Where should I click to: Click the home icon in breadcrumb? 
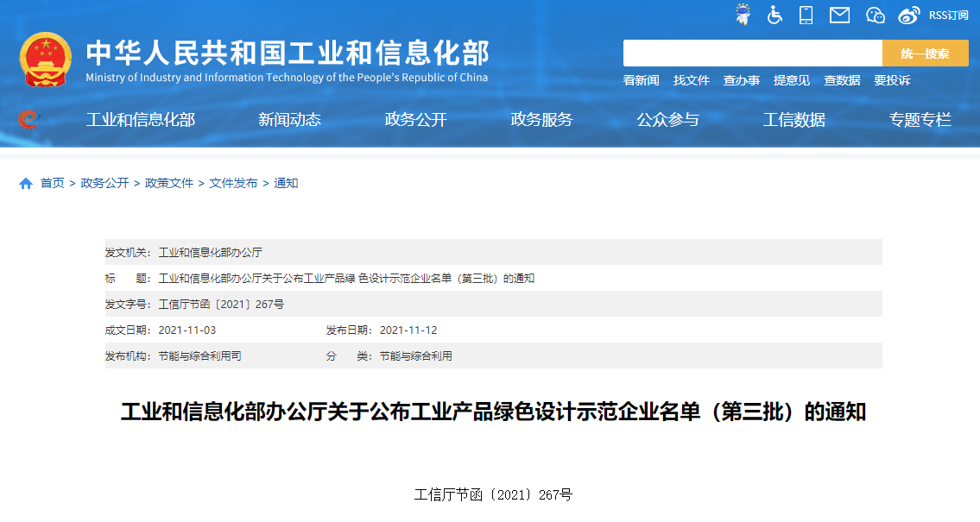click(26, 184)
